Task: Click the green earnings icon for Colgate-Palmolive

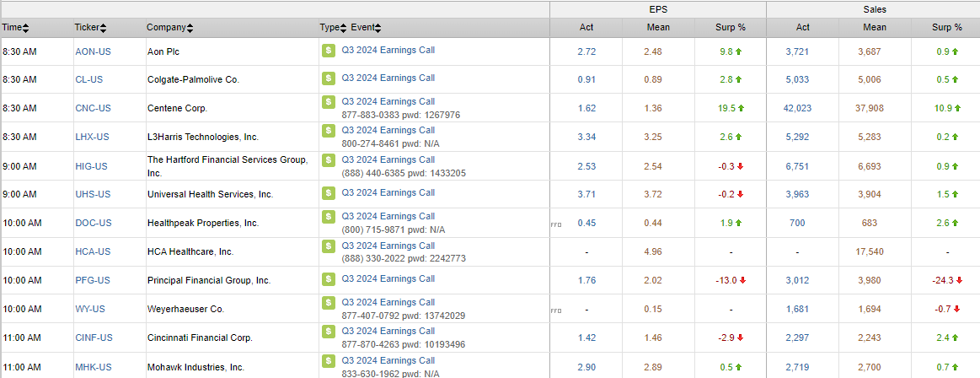Action: pos(328,78)
